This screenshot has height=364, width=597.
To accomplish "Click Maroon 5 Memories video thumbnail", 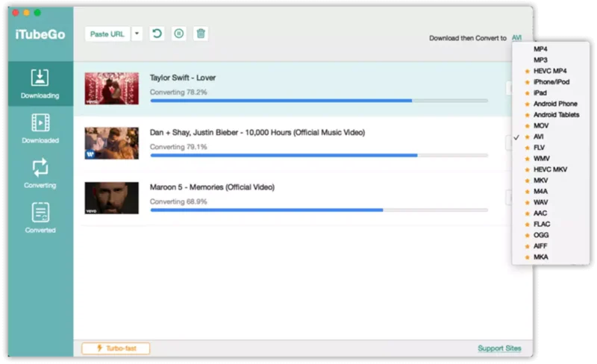I will pos(111,198).
